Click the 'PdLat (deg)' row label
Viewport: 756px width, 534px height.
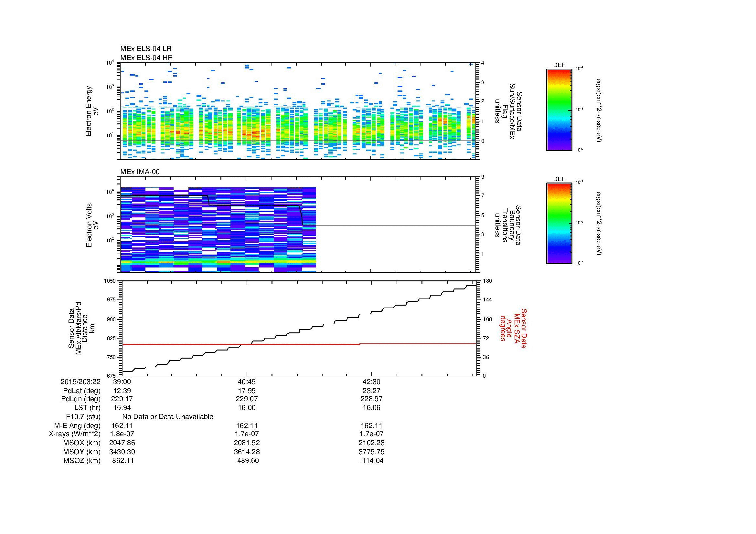[82, 391]
